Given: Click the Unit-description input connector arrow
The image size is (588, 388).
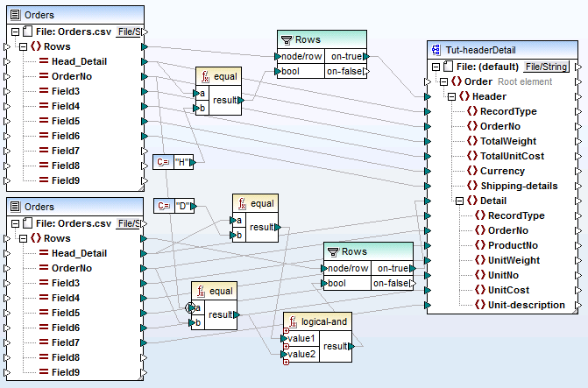Looking at the screenshot, I should coord(426,306).
